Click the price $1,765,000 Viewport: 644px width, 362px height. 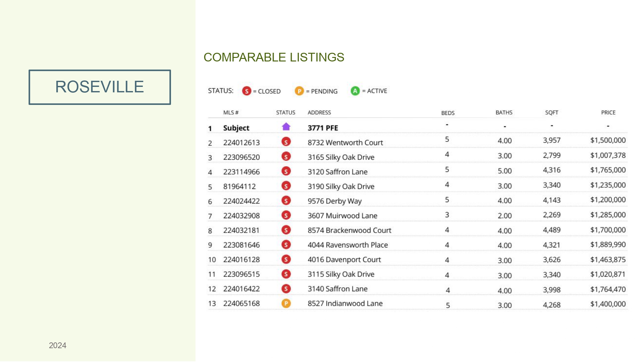point(608,170)
